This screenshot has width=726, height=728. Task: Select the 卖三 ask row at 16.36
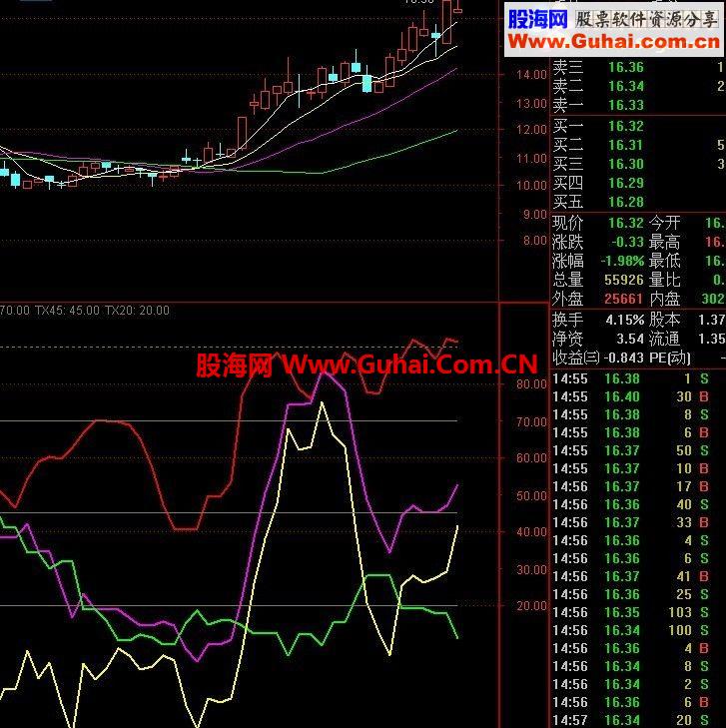(x=638, y=67)
